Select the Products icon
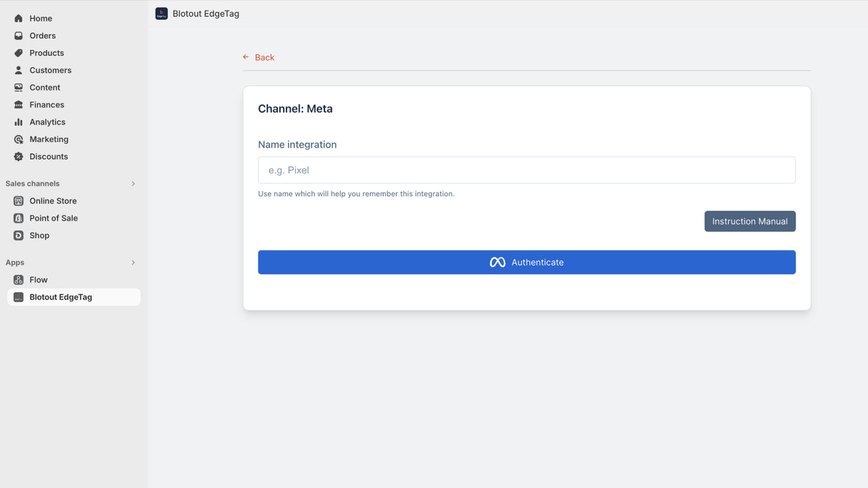 [18, 53]
